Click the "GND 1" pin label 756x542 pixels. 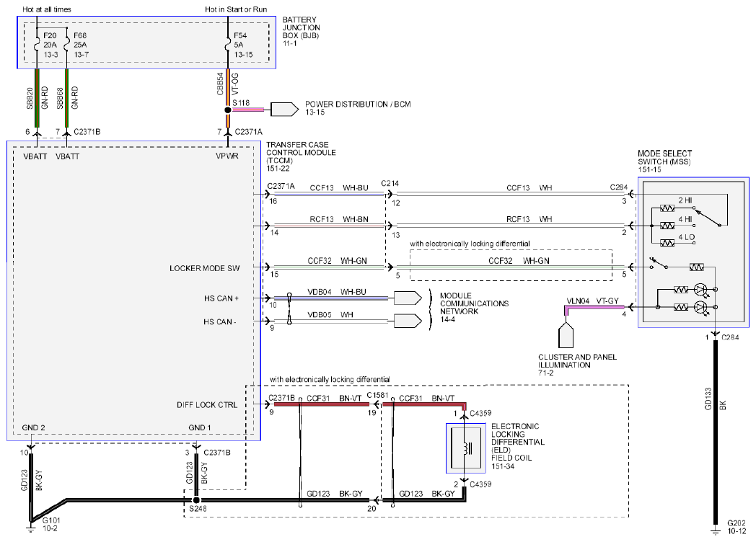click(x=200, y=428)
